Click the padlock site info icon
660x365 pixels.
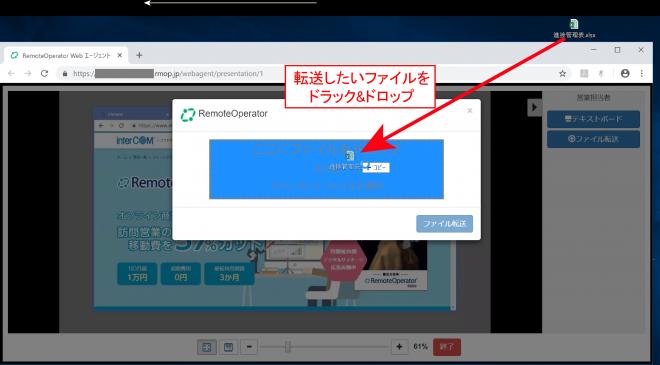coord(65,74)
